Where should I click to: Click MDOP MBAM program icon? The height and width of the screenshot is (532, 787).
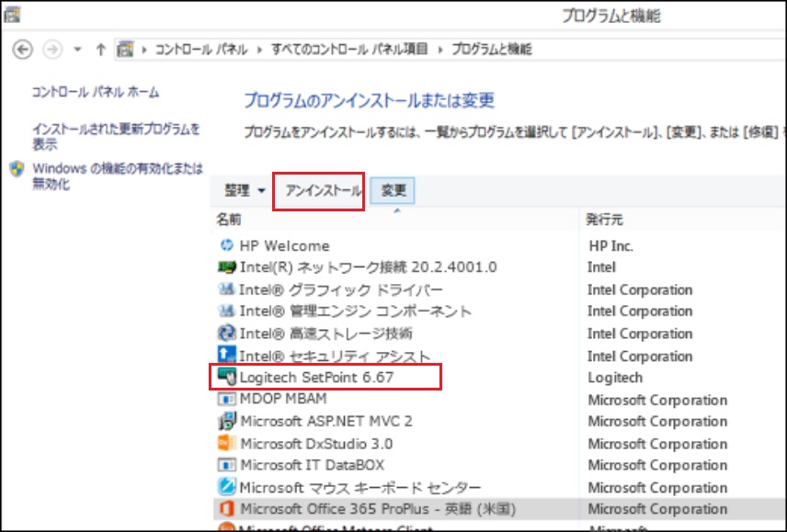pyautogui.click(x=226, y=399)
